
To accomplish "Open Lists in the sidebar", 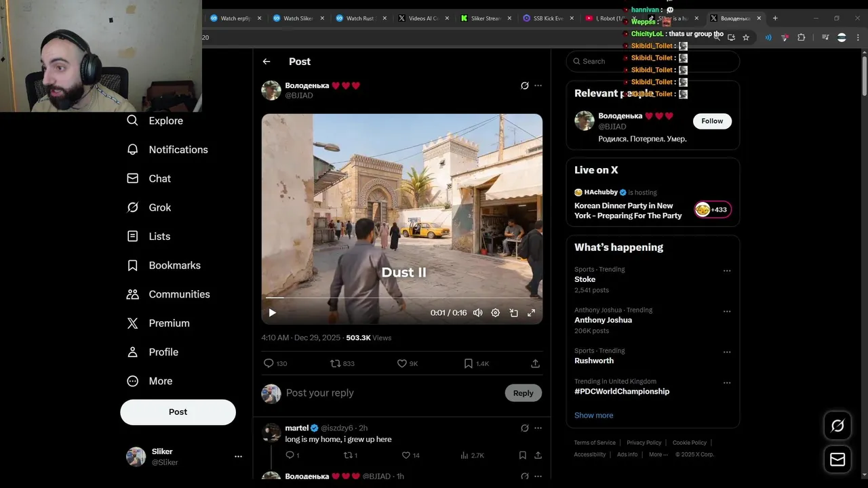I will pyautogui.click(x=149, y=237).
